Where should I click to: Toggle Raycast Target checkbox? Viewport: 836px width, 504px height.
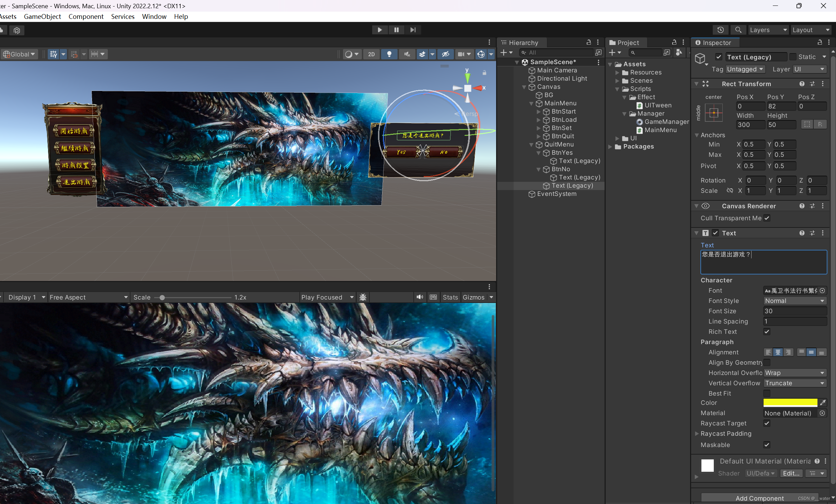767,423
